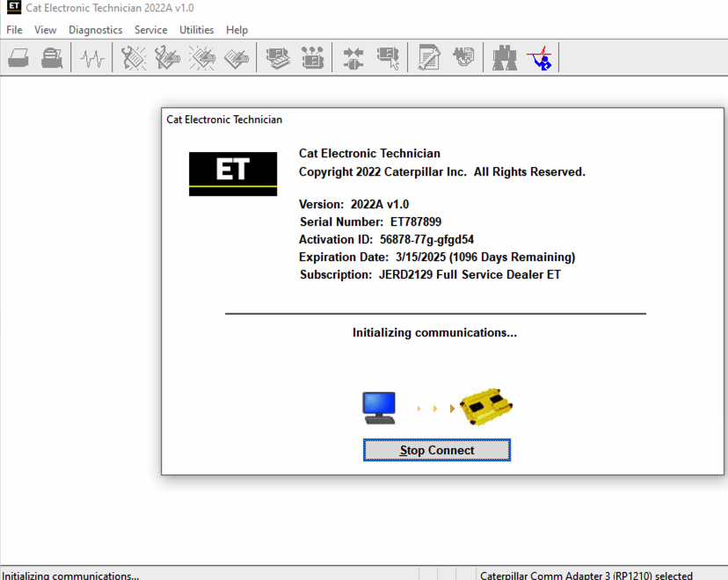Open the Logged Diagnostic Codes icon
The width and height of the screenshot is (728, 580).
point(166,57)
